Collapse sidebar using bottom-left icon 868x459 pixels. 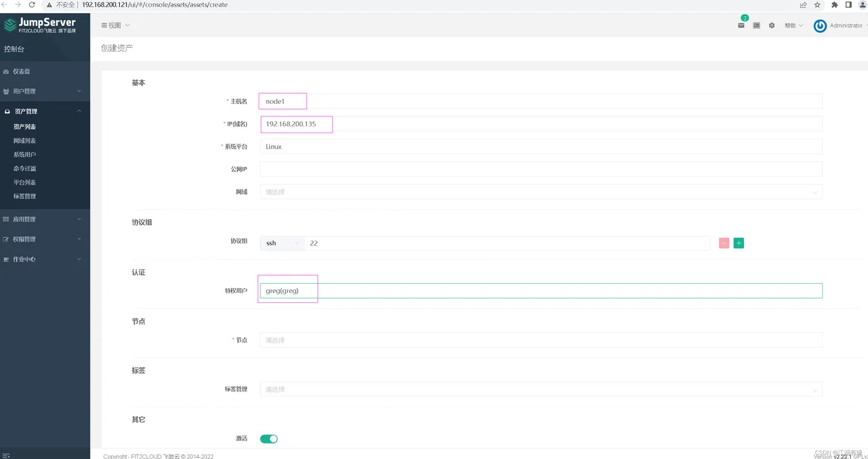click(6, 455)
